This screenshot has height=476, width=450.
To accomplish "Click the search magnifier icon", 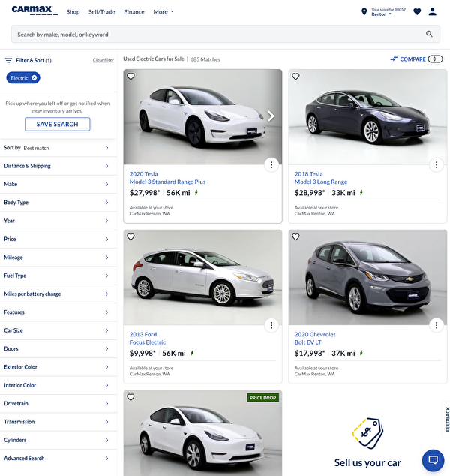I will point(429,34).
